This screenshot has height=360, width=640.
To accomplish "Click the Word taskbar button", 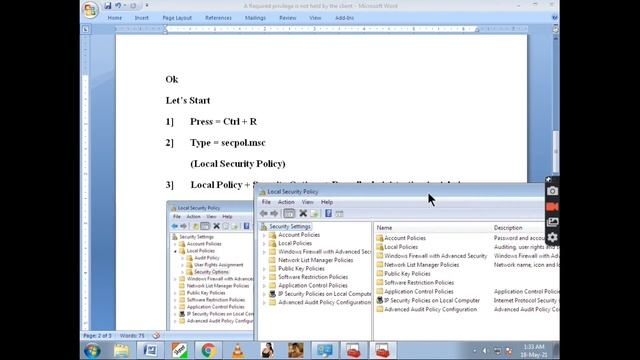I will (x=150, y=351).
